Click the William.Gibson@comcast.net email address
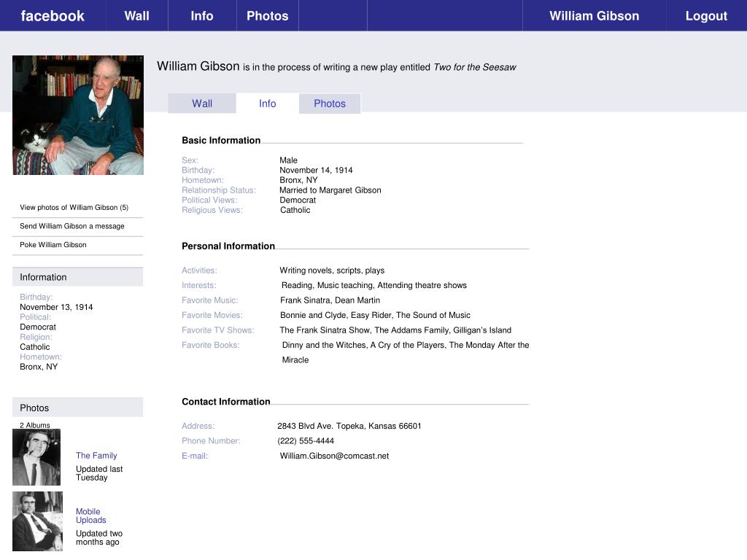The image size is (747, 560). [x=334, y=456]
